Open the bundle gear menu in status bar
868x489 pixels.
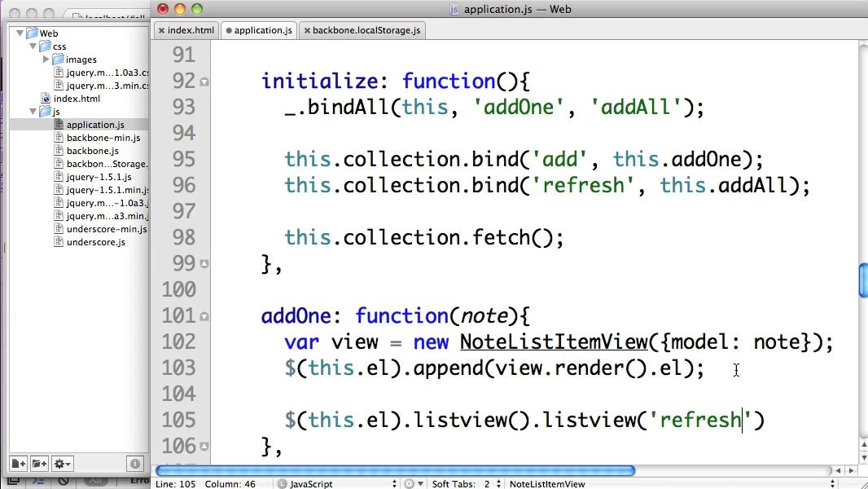[413, 483]
